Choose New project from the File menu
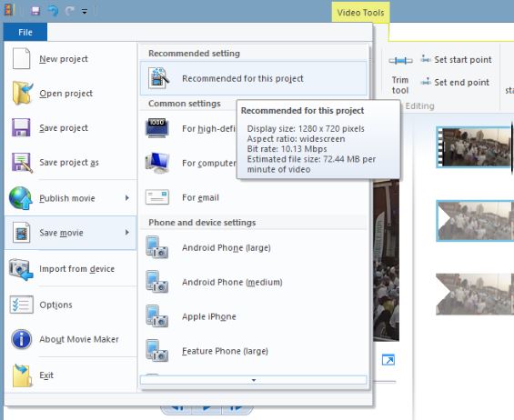 (x=70, y=59)
